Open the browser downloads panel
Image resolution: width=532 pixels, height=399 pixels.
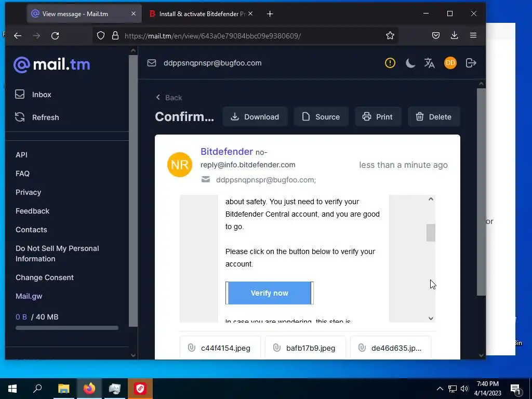454,35
